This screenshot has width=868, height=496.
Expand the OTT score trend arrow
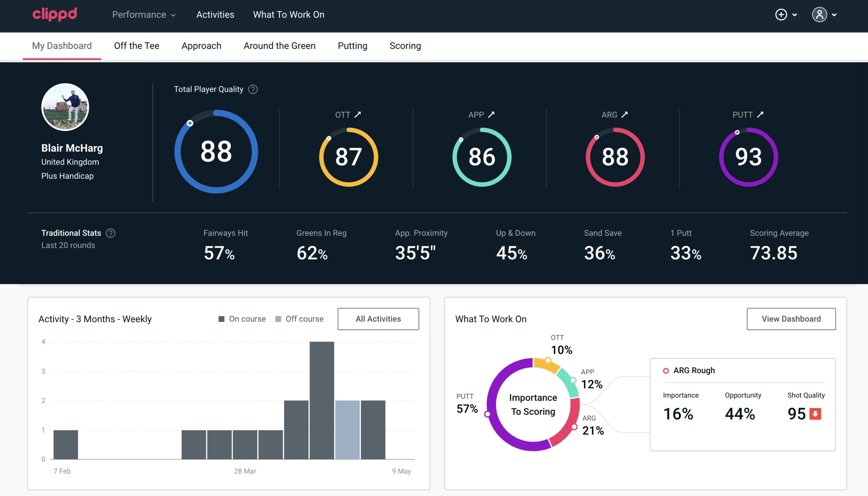click(x=358, y=115)
